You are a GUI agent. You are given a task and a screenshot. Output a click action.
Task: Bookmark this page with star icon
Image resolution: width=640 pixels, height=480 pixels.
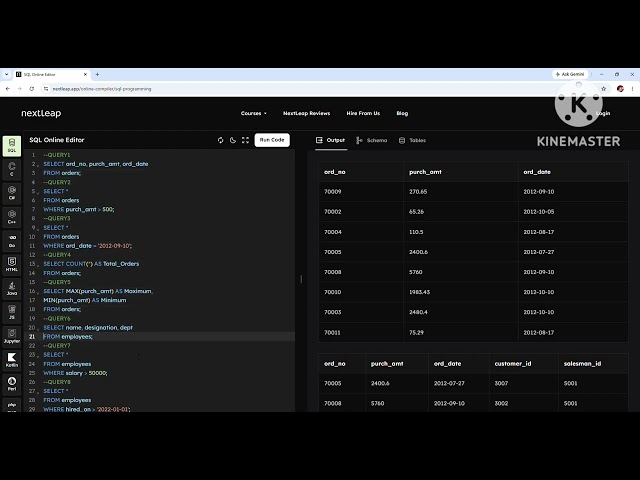[x=603, y=89]
